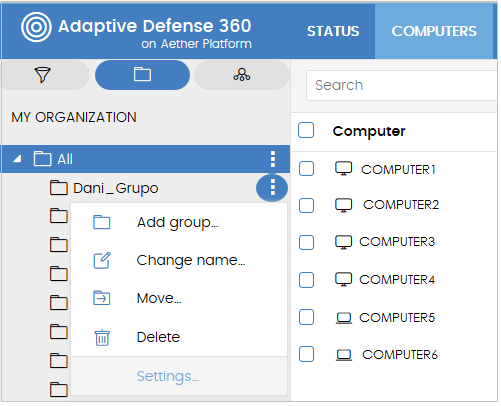Image resolution: width=501 pixels, height=406 pixels.
Task: Select the folder tree view tab
Action: pyautogui.click(x=142, y=75)
